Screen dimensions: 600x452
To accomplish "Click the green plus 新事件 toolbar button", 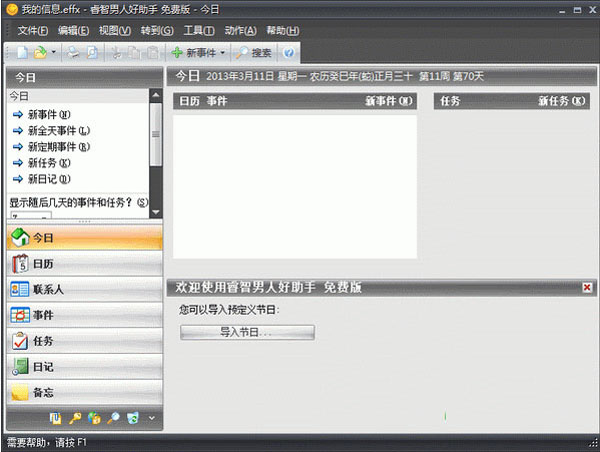I will pyautogui.click(x=194, y=53).
